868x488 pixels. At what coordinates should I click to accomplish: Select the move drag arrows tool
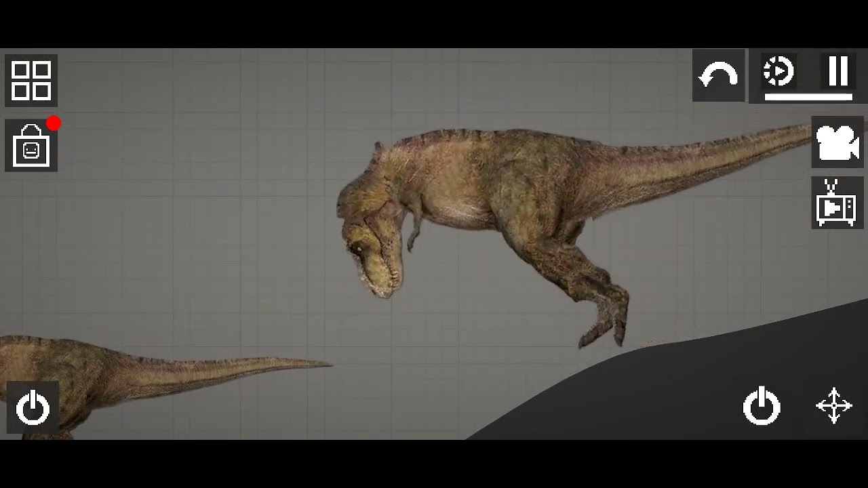833,406
